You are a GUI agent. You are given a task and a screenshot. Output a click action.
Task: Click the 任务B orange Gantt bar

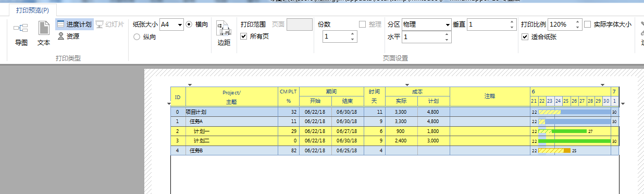(x=554, y=151)
